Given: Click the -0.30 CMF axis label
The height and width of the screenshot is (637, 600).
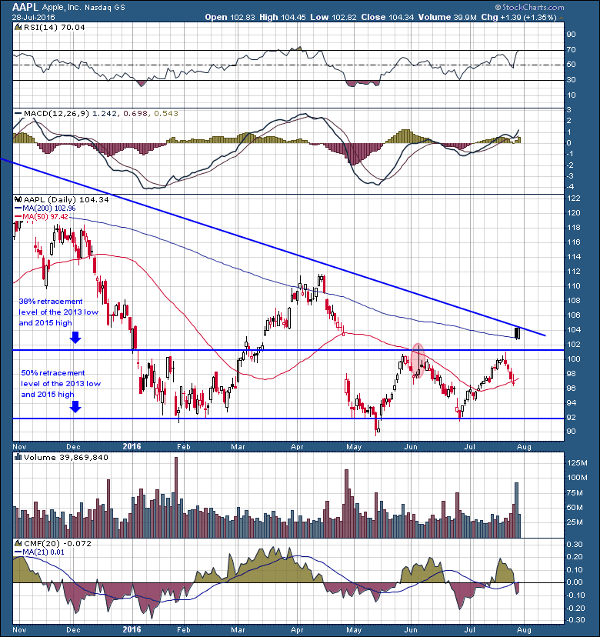Looking at the screenshot, I should (x=575, y=620).
